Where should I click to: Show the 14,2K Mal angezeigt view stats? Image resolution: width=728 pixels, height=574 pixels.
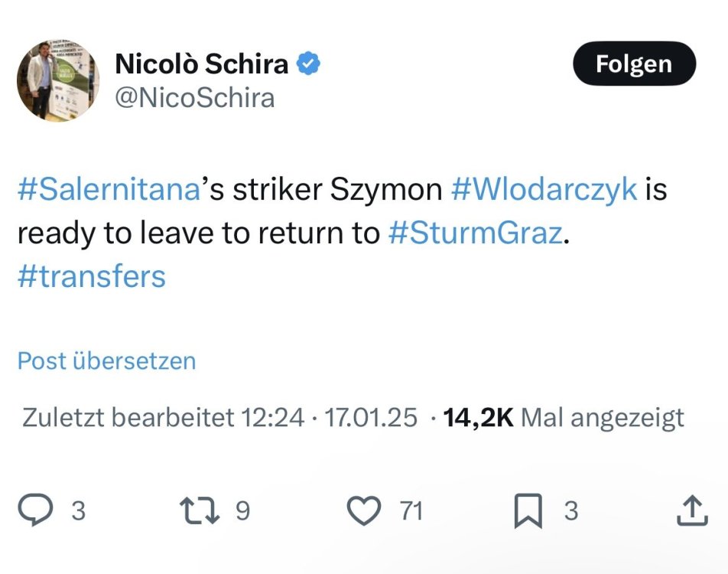pyautogui.click(x=564, y=418)
